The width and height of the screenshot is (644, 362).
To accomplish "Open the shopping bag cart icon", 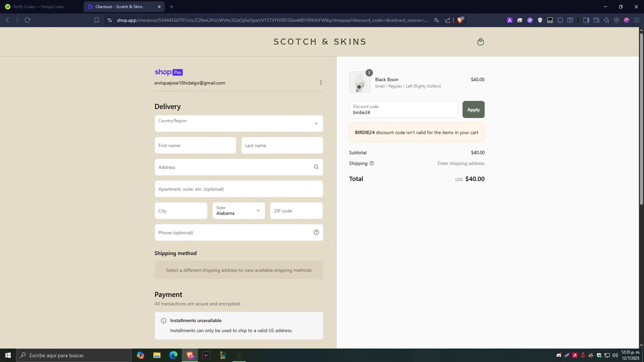I will 480,42.
